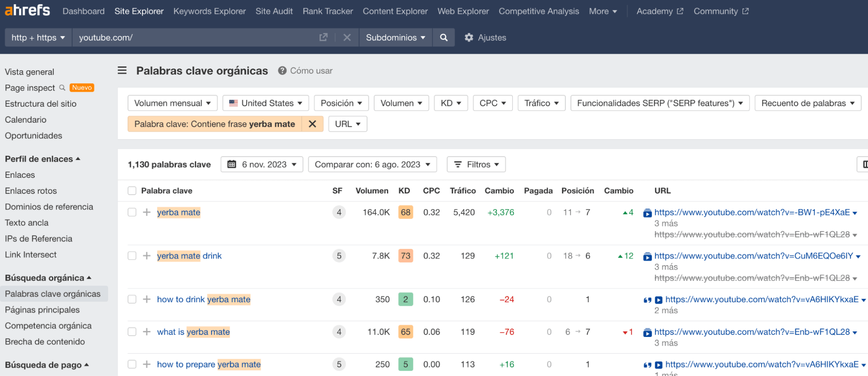Image resolution: width=868 pixels, height=376 pixels.
Task: Click video SERP icon in what is yerba mate row
Action: 647,333
